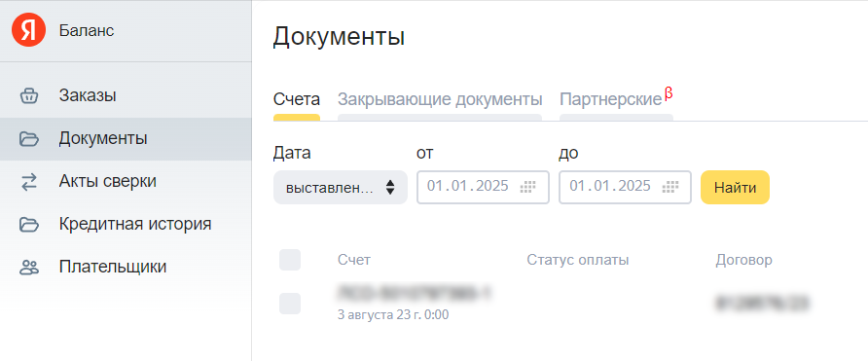Click the open folder icon beside Документы
Screen dimensions: 868x361
click(x=29, y=139)
